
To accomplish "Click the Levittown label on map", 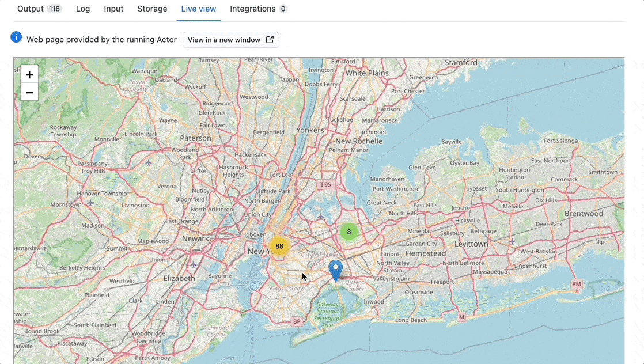I will click(471, 244).
